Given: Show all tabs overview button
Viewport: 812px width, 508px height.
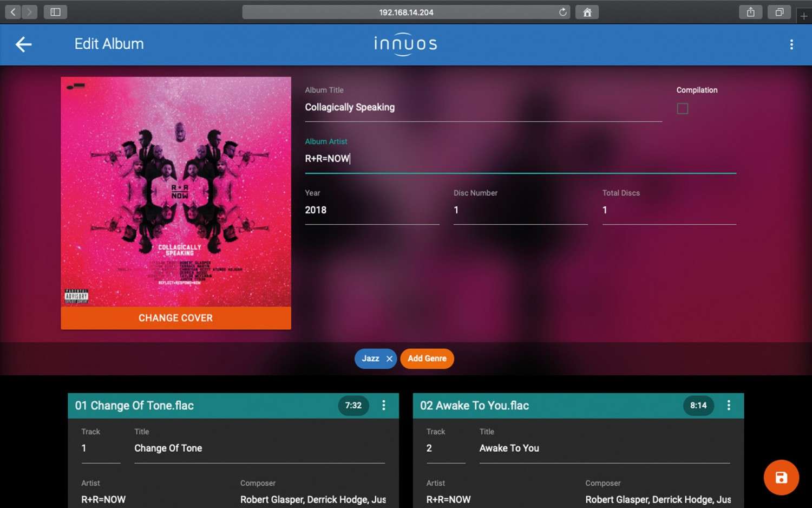Looking at the screenshot, I should point(779,12).
